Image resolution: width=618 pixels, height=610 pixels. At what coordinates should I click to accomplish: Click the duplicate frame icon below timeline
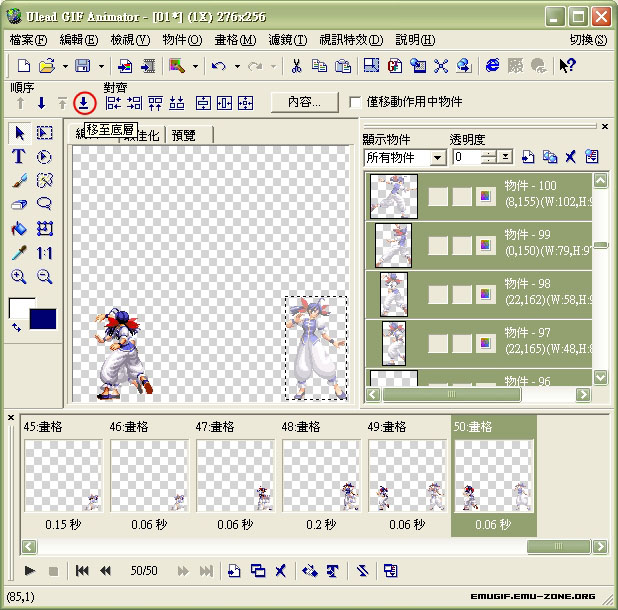click(x=258, y=571)
